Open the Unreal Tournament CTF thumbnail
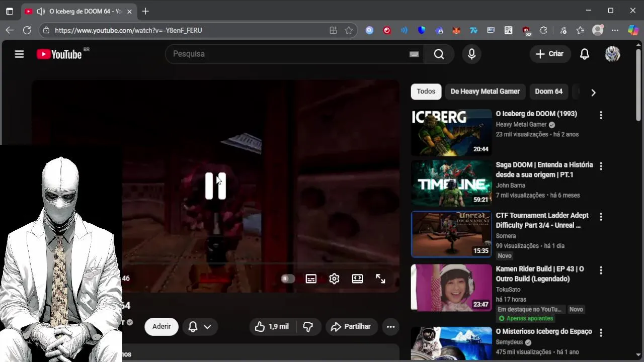The width and height of the screenshot is (644, 362). (451, 234)
